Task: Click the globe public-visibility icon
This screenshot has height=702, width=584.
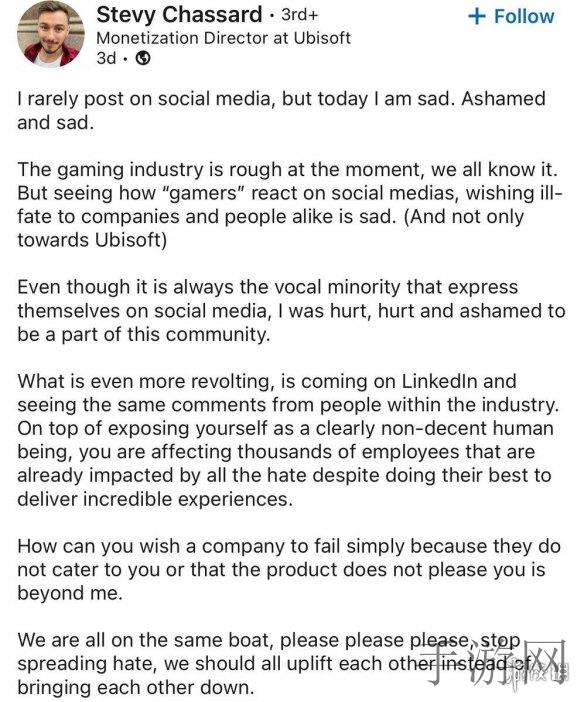Action: coord(143,58)
